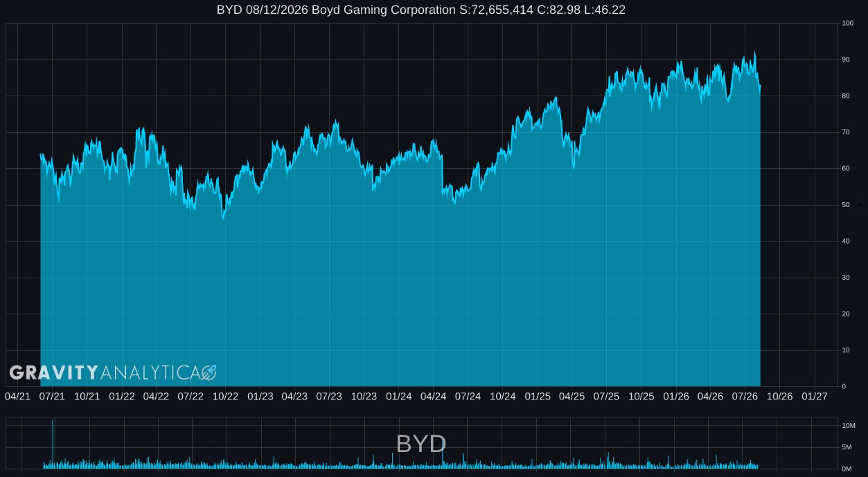Click the 10/24 date label on the x-axis
The width and height of the screenshot is (868, 477).
(x=502, y=397)
